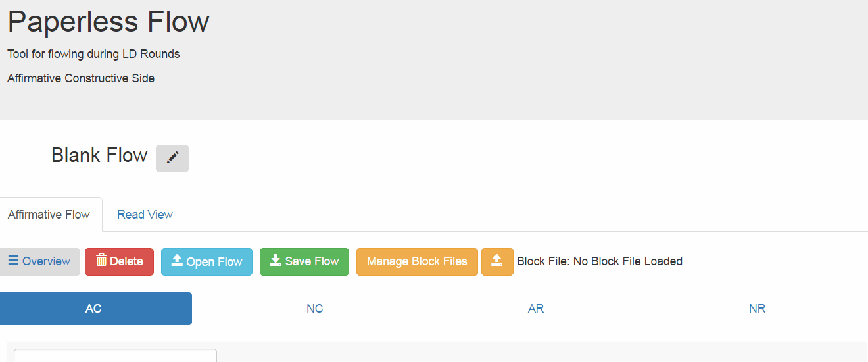This screenshot has height=362, width=868.
Task: Switch to the NC speech
Action: pyautogui.click(x=315, y=309)
